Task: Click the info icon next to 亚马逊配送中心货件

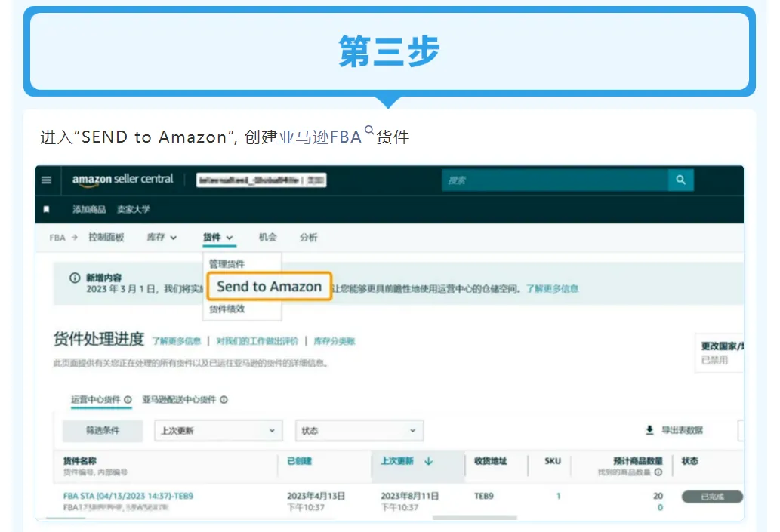Action: (x=224, y=400)
